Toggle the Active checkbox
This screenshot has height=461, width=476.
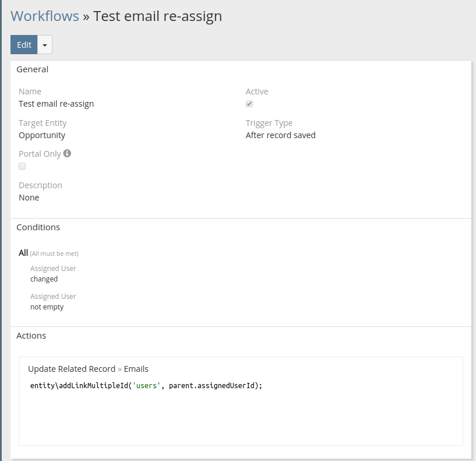point(249,104)
